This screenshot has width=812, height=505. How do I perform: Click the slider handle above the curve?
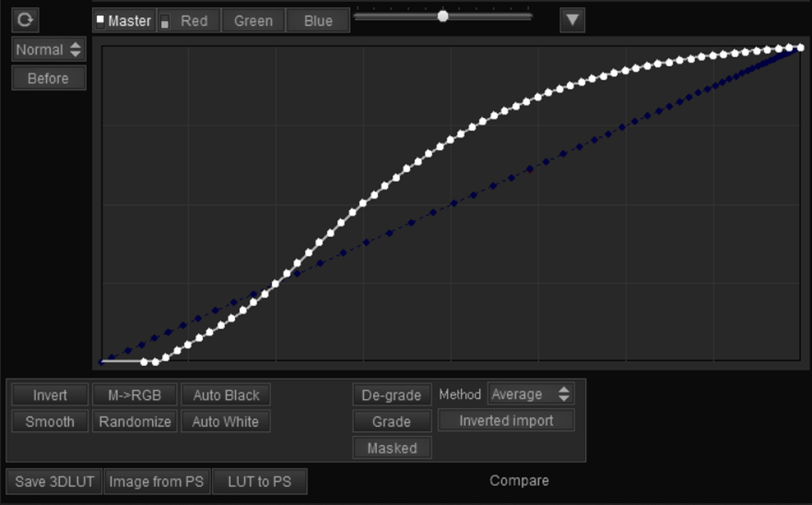pyautogui.click(x=443, y=16)
